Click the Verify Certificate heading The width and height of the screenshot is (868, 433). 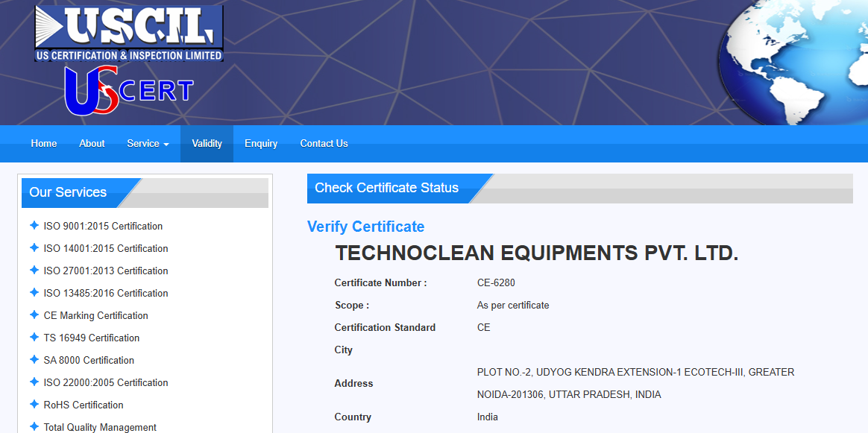365,227
